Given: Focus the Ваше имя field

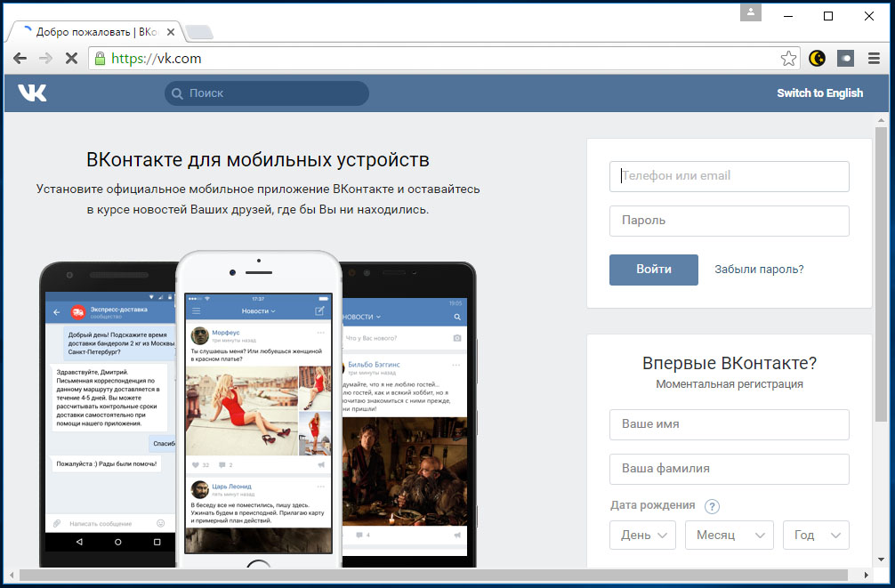Looking at the screenshot, I should [730, 424].
